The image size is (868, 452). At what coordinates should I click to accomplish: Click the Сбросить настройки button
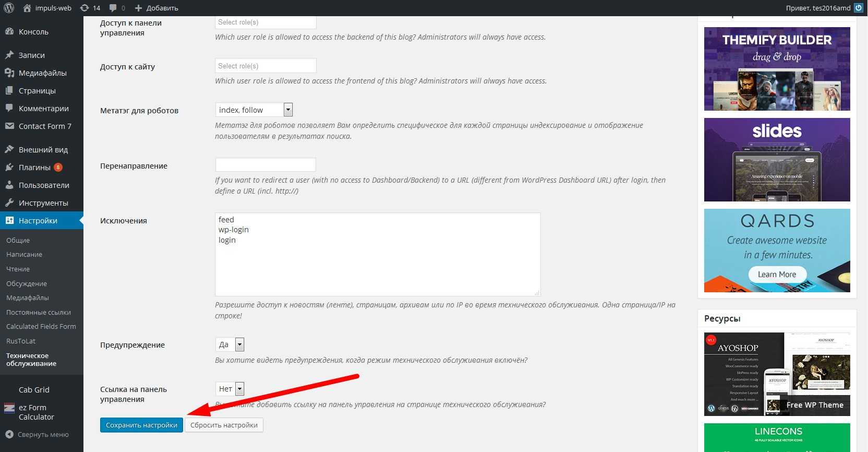(224, 425)
